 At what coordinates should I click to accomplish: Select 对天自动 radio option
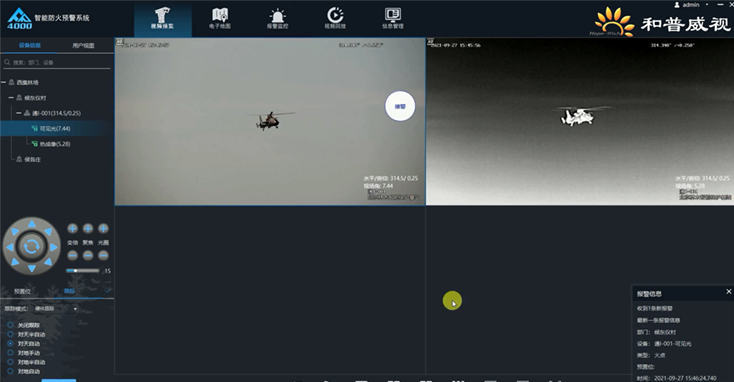tap(10, 343)
